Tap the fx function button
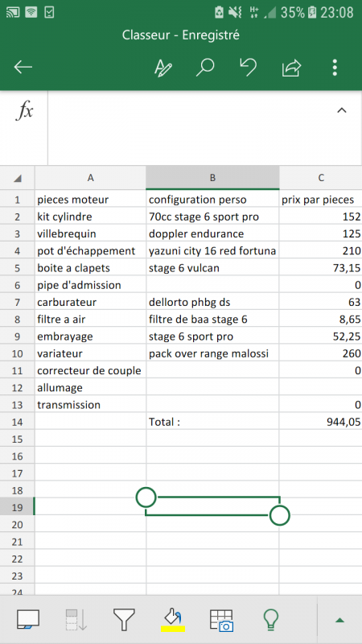 click(24, 111)
